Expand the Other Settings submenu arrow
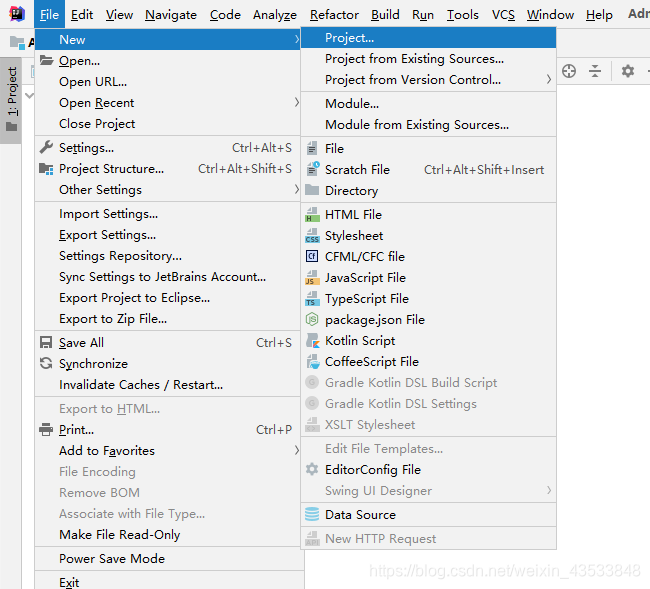The image size is (650, 589). [x=297, y=189]
